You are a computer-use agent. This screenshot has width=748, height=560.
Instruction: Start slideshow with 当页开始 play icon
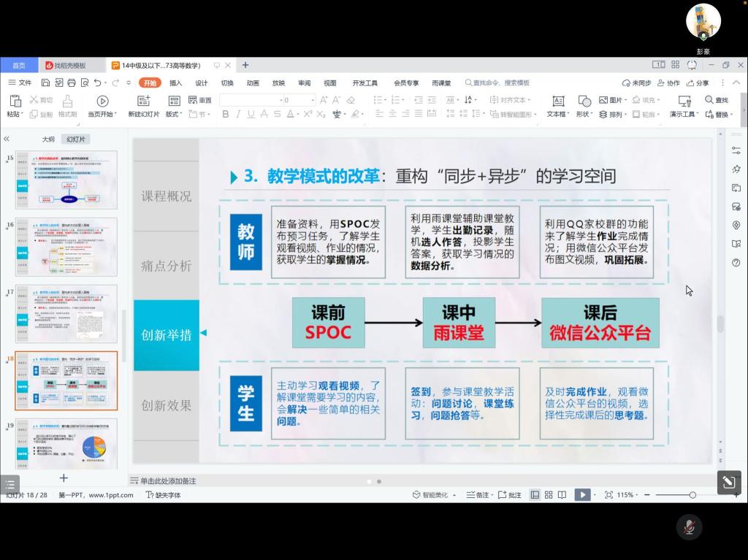pos(102,101)
